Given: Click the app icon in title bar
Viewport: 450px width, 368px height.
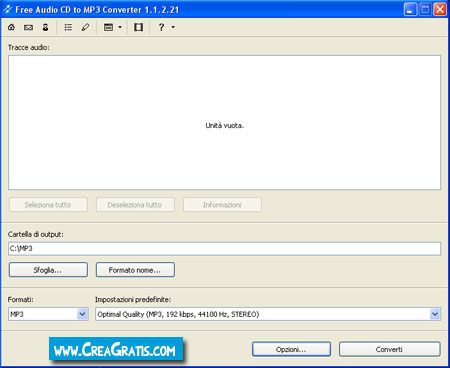Looking at the screenshot, I should point(7,9).
